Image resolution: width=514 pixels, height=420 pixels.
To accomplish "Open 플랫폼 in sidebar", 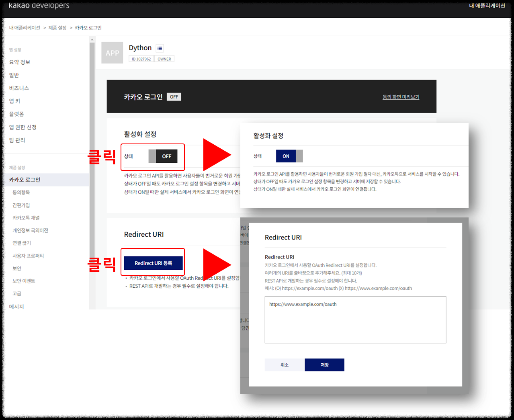I will point(16,114).
